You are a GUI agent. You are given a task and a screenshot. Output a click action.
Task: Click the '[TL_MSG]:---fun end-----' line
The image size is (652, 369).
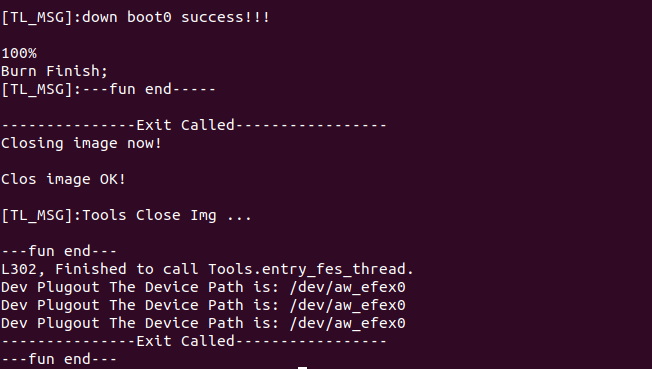[108, 89]
